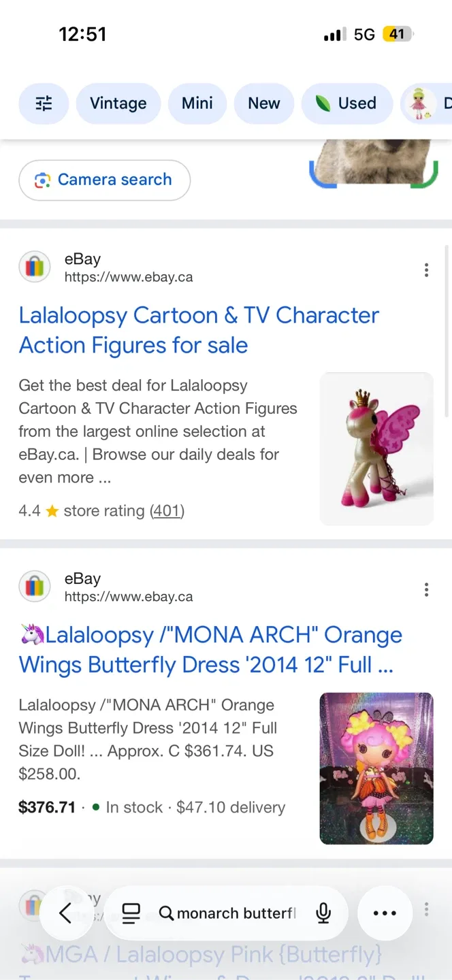Open options for MONA ARCH eBay result
Screen dimensions: 452x980
coord(426,589)
